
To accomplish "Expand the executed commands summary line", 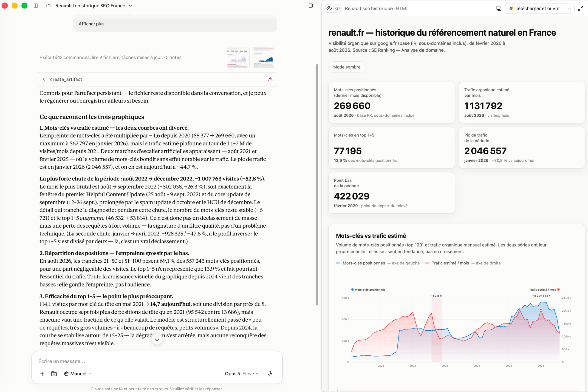I will [x=110, y=57].
